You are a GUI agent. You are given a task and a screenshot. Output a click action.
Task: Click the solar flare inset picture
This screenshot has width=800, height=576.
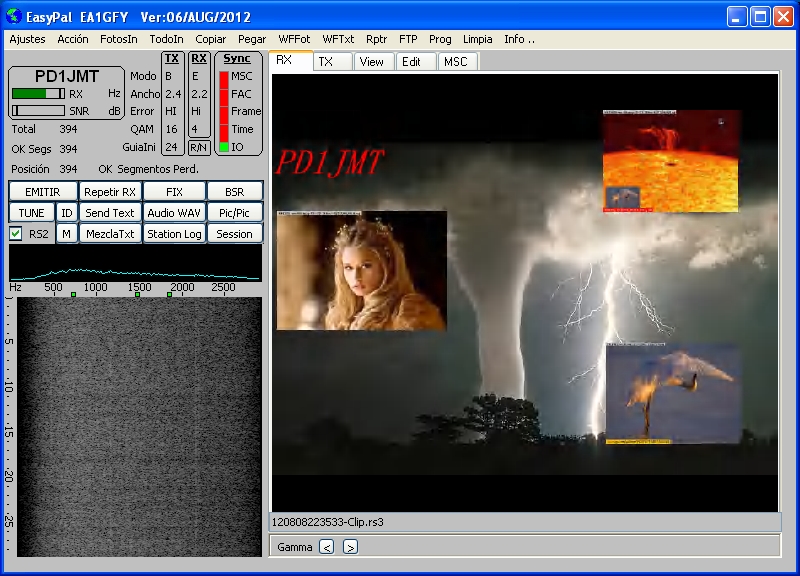coord(670,161)
